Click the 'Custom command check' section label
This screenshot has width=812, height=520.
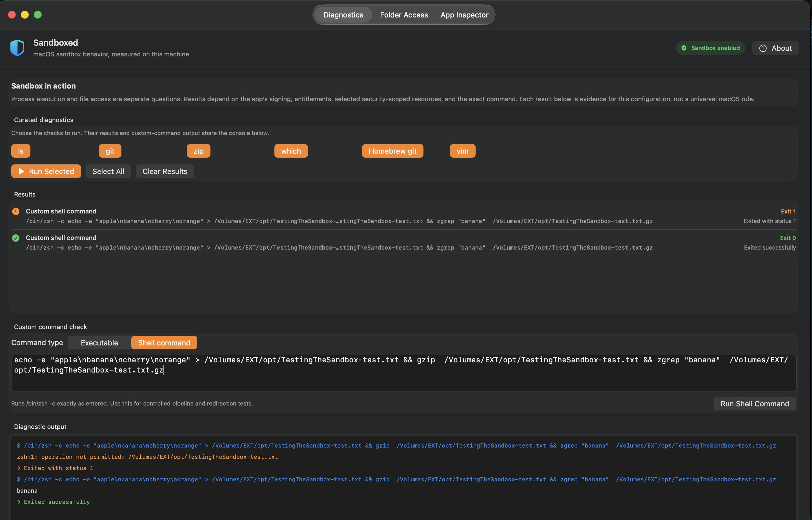pos(50,327)
